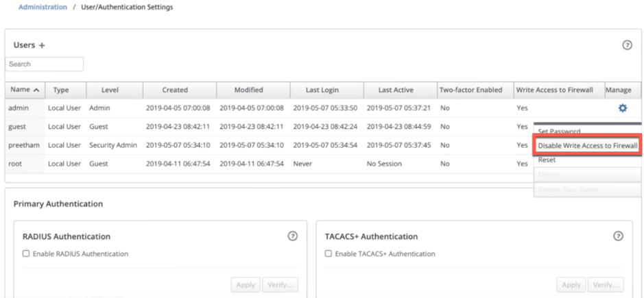Viewport: 644px width, 298px height.
Task: Click the No Session cell for root
Action: click(385, 164)
